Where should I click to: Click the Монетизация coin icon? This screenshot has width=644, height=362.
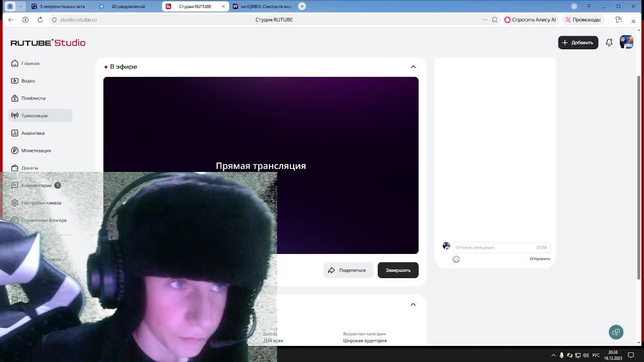pos(15,150)
